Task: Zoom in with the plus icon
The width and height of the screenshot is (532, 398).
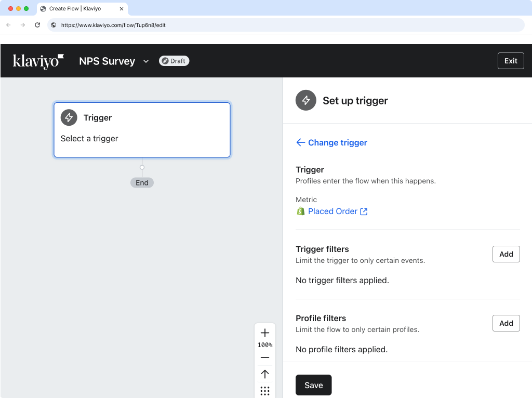Action: coord(265,333)
